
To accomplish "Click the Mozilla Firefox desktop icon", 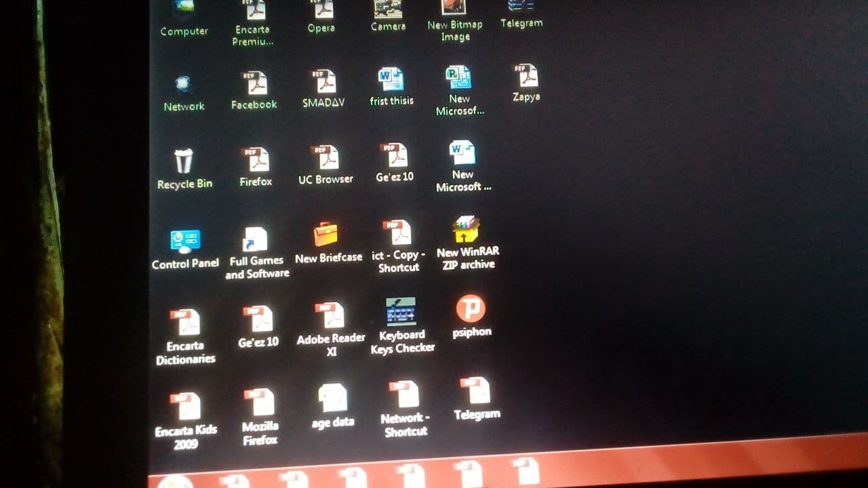I will (260, 418).
